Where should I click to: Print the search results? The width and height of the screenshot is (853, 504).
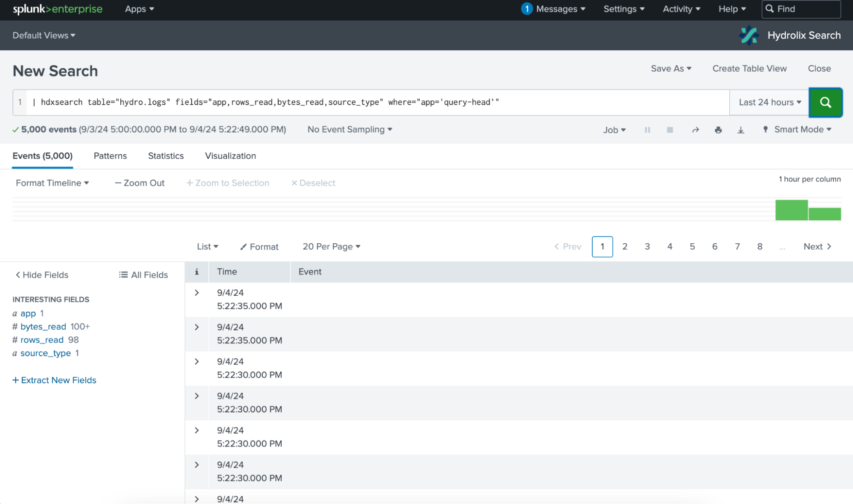coord(718,130)
